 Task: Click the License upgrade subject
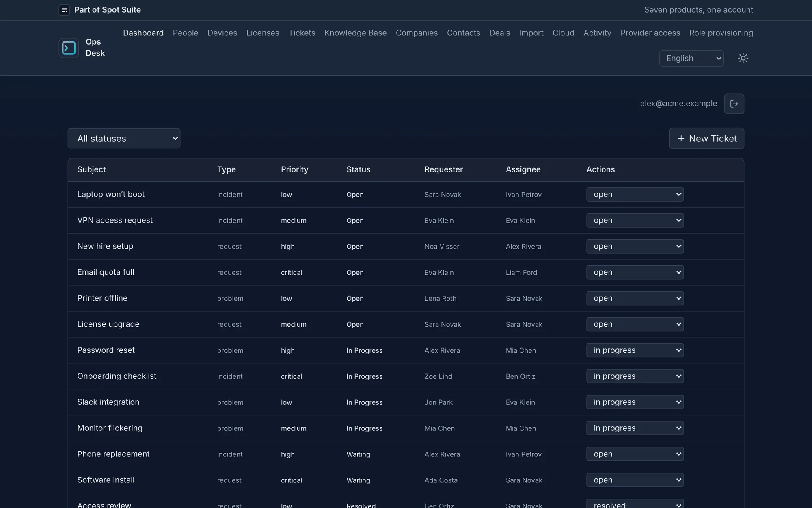tap(108, 324)
